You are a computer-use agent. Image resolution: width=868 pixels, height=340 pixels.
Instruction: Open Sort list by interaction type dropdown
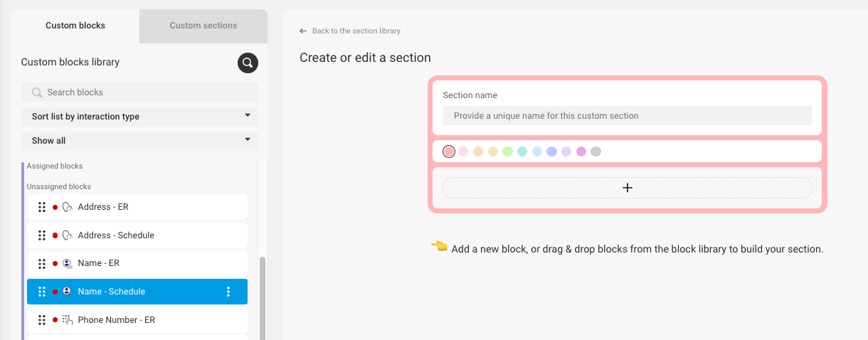point(139,117)
